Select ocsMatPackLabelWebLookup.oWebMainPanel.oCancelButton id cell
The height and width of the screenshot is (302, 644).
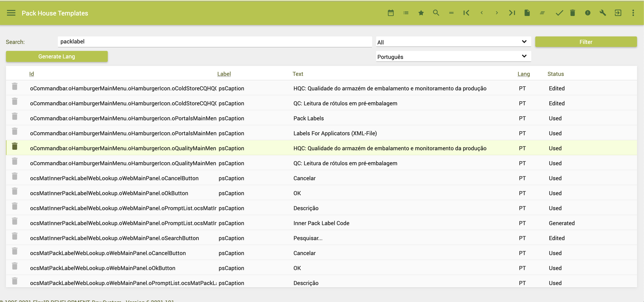108,253
